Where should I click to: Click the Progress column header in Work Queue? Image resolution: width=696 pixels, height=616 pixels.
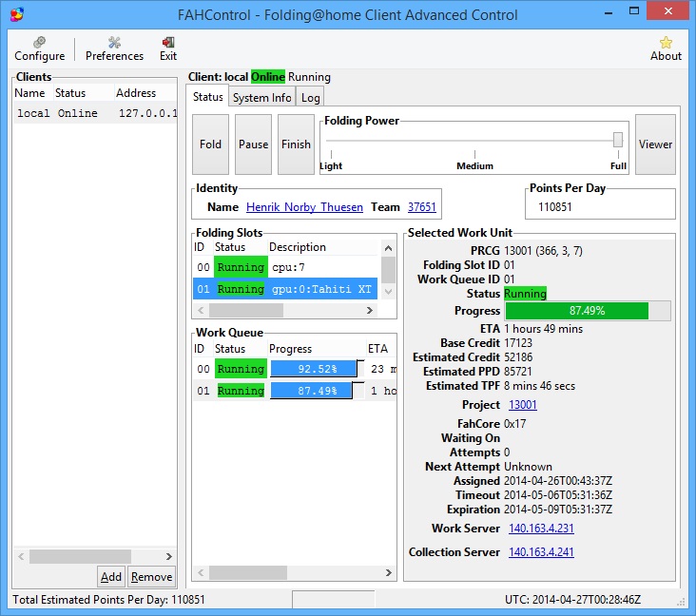pos(316,349)
